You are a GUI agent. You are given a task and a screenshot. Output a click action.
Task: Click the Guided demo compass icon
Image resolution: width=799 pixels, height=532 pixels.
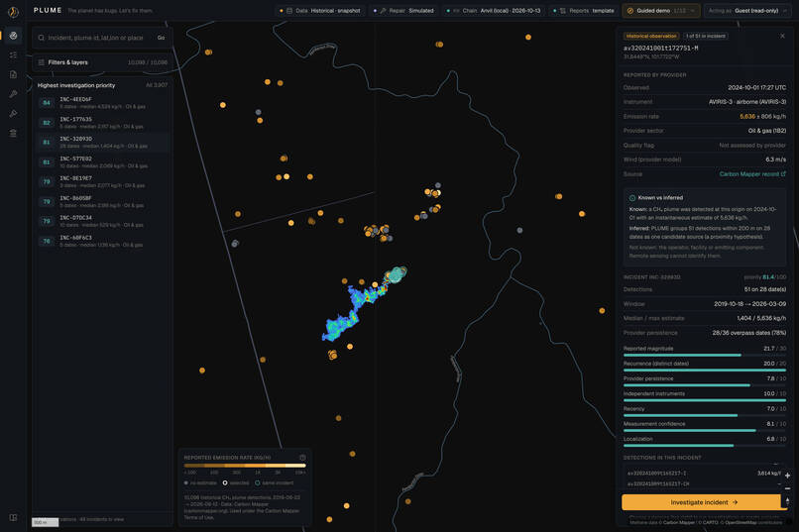[630, 11]
